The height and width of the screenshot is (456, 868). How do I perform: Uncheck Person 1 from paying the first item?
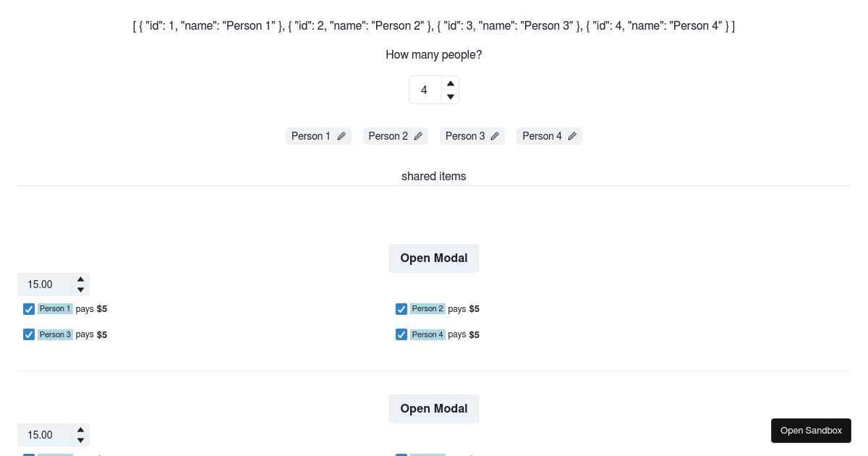28,309
